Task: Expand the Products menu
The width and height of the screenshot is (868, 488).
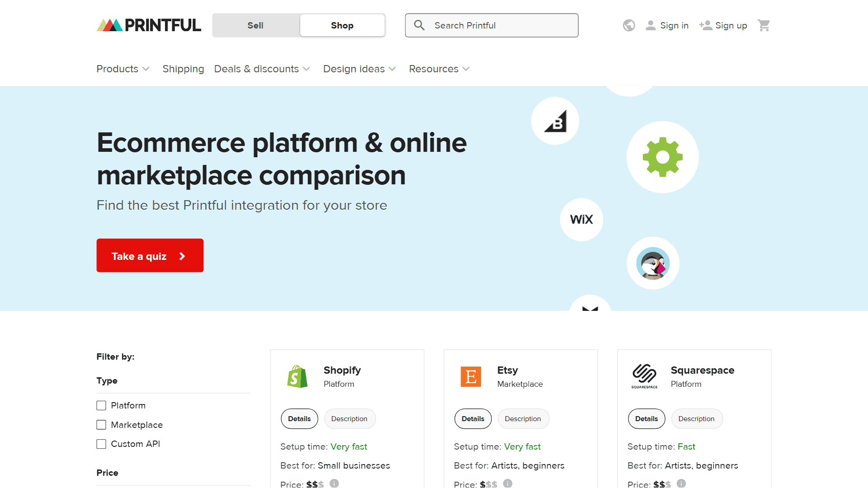Action: [x=123, y=69]
